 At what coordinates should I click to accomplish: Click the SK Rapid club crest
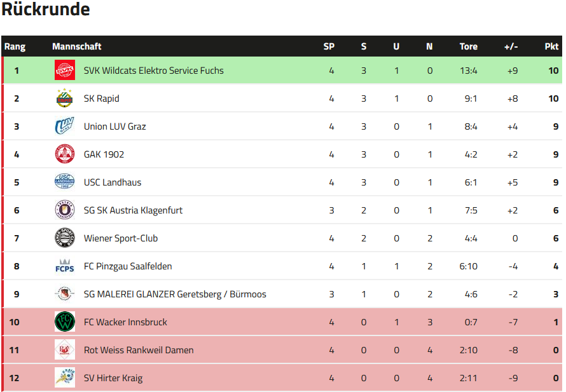pos(64,98)
